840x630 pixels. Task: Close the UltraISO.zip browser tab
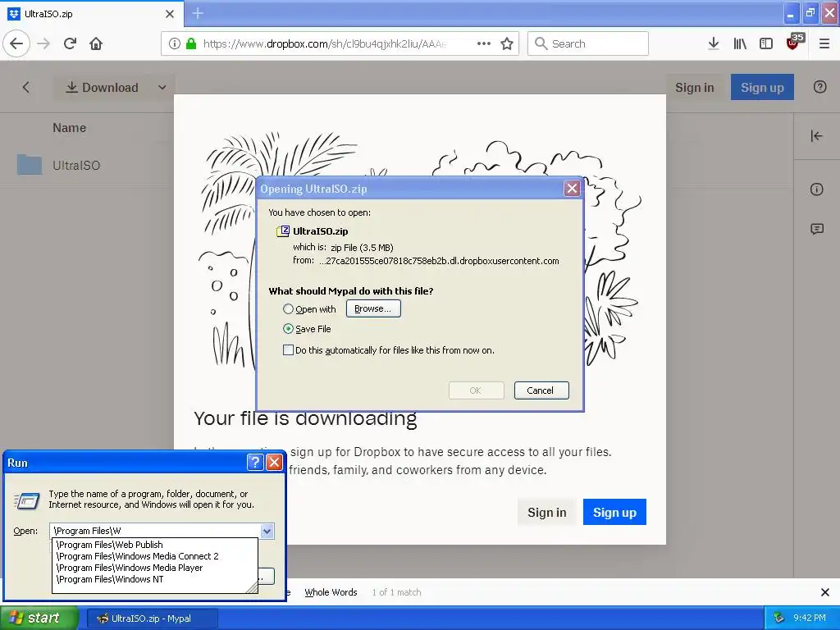pyautogui.click(x=170, y=14)
